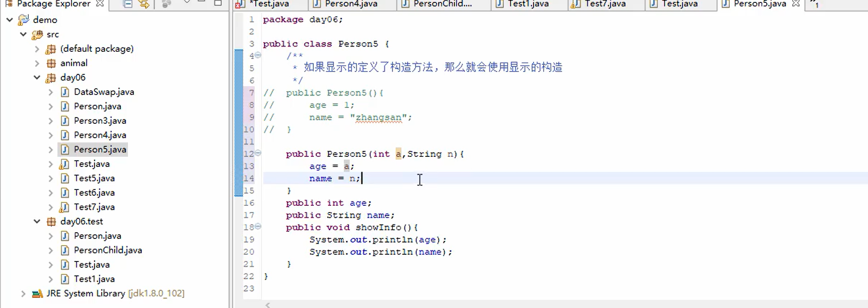The height and width of the screenshot is (308, 868).
Task: Click the Collapse All icon in Package Explorer
Action: coord(128,4)
